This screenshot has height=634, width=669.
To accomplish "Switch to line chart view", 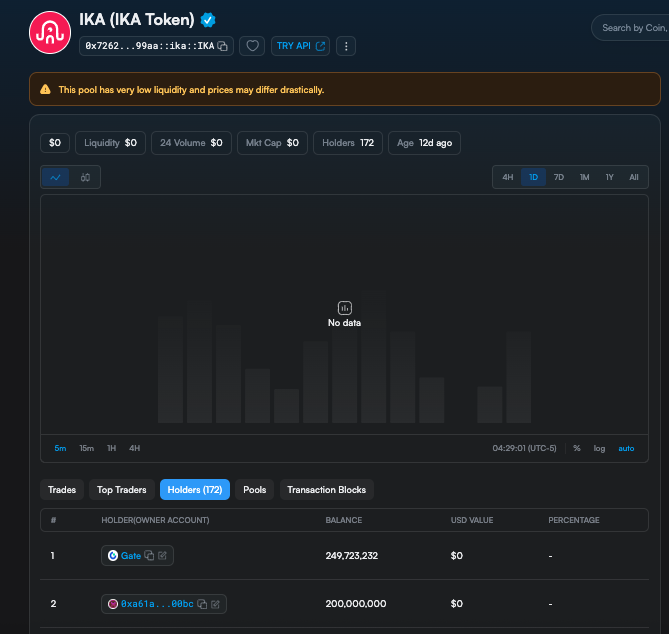I will (x=55, y=177).
